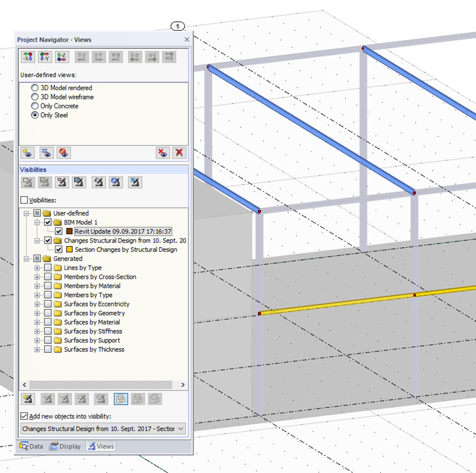The width and height of the screenshot is (476, 473).
Task: Check the Members by Material checkbox
Action: [x=48, y=286]
